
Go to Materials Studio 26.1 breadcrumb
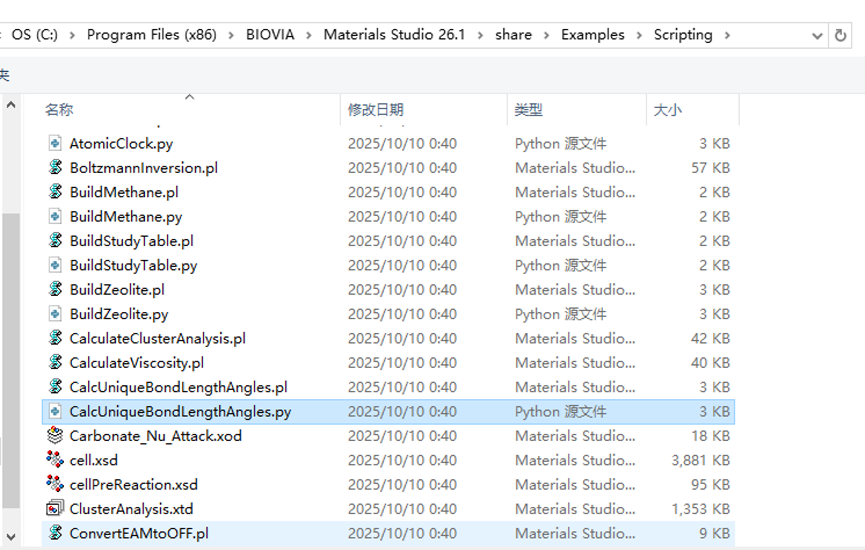tap(394, 35)
